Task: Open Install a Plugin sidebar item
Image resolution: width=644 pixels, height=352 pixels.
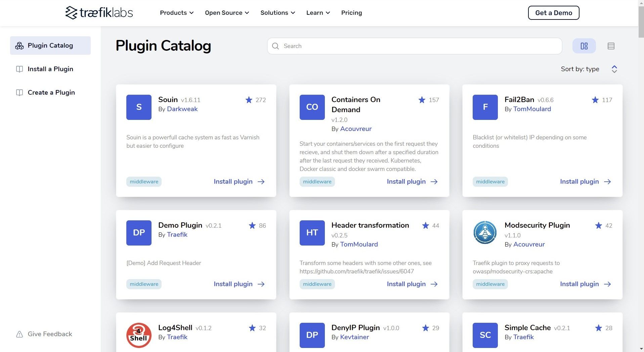Action: (50, 69)
